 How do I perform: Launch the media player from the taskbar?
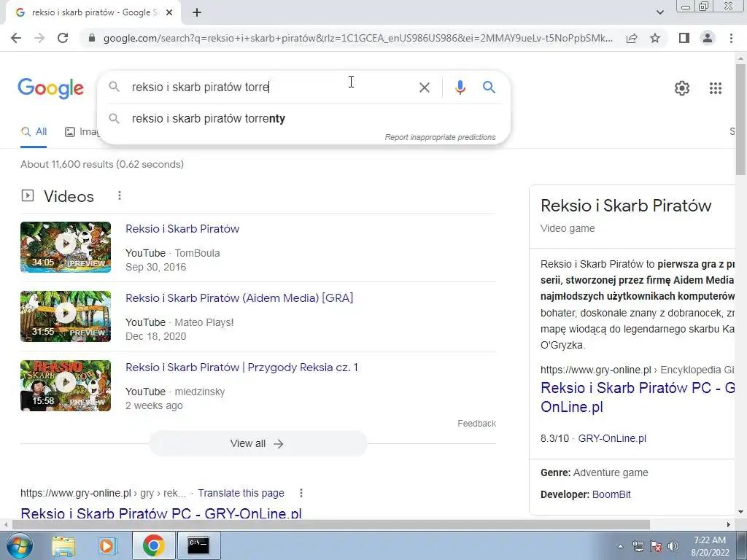pyautogui.click(x=108, y=545)
